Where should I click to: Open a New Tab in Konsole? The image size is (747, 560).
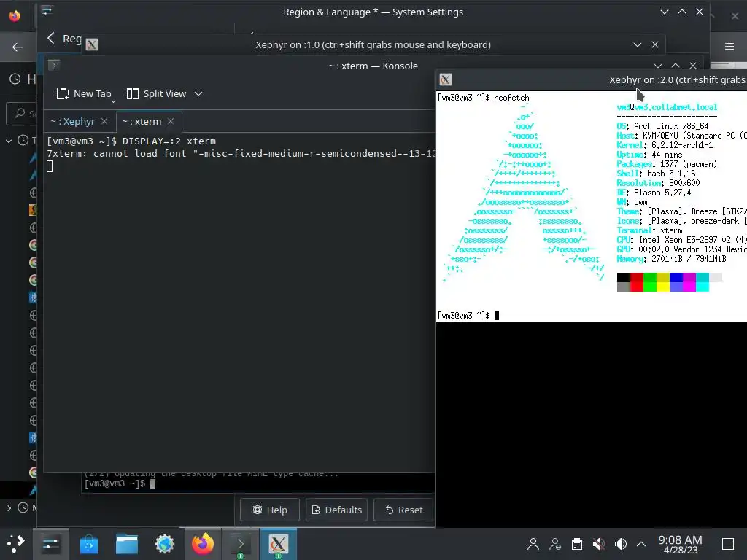(x=83, y=94)
